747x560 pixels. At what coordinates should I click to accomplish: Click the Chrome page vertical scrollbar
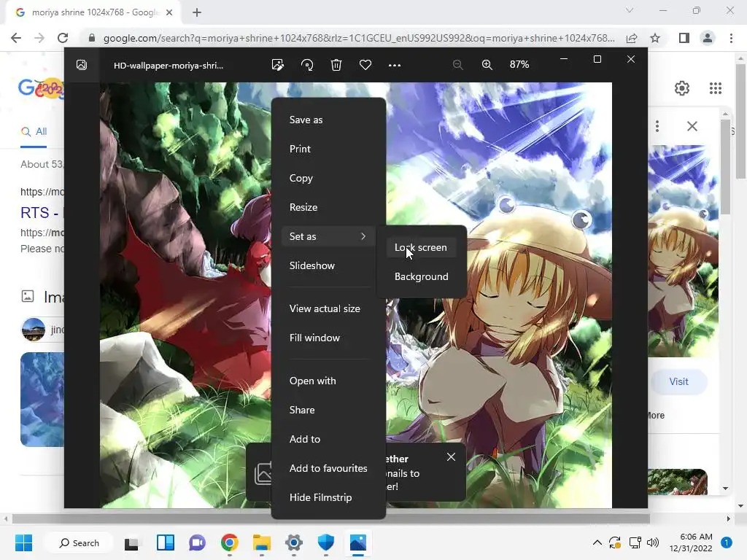click(740, 122)
